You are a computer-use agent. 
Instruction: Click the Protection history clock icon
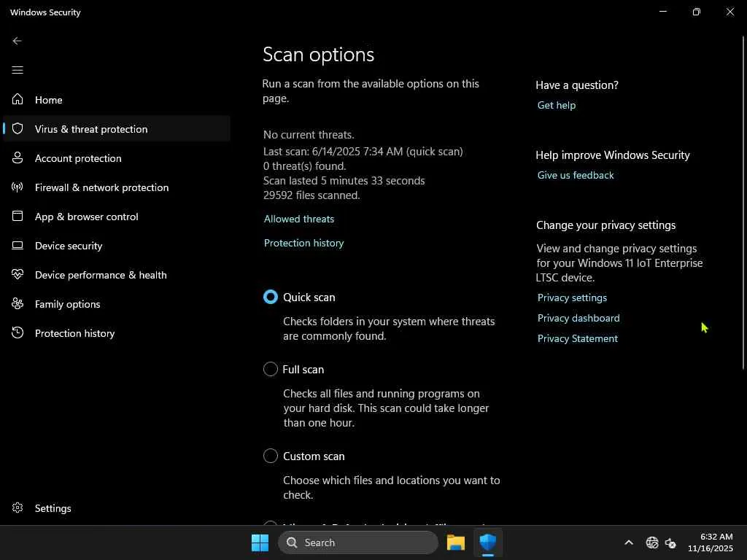click(x=18, y=332)
